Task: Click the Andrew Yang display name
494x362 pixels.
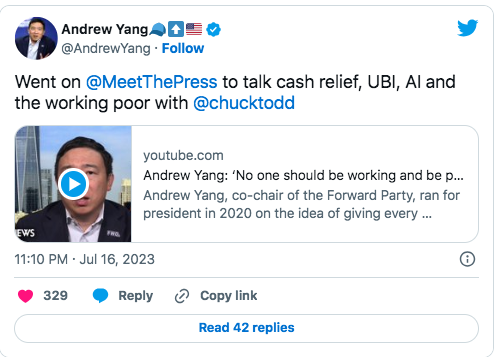Action: 105,29
